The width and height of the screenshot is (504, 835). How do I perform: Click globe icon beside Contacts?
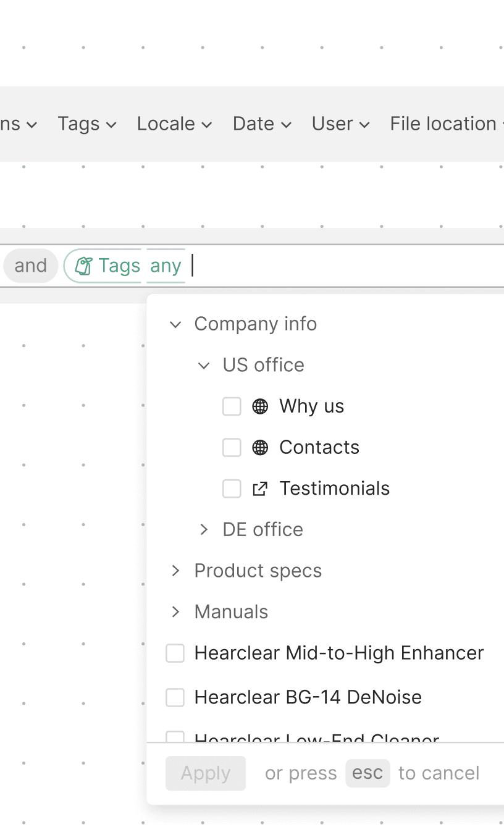260,448
